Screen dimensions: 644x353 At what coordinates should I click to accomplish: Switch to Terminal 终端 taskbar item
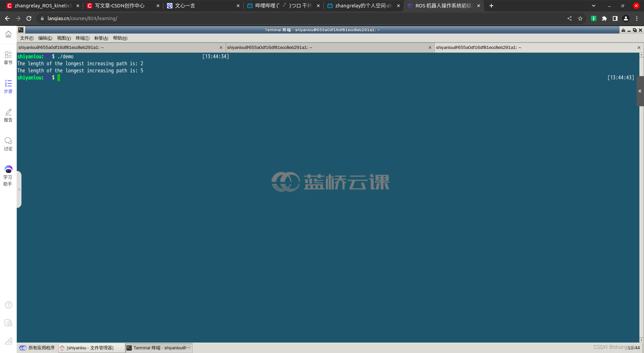pos(159,348)
